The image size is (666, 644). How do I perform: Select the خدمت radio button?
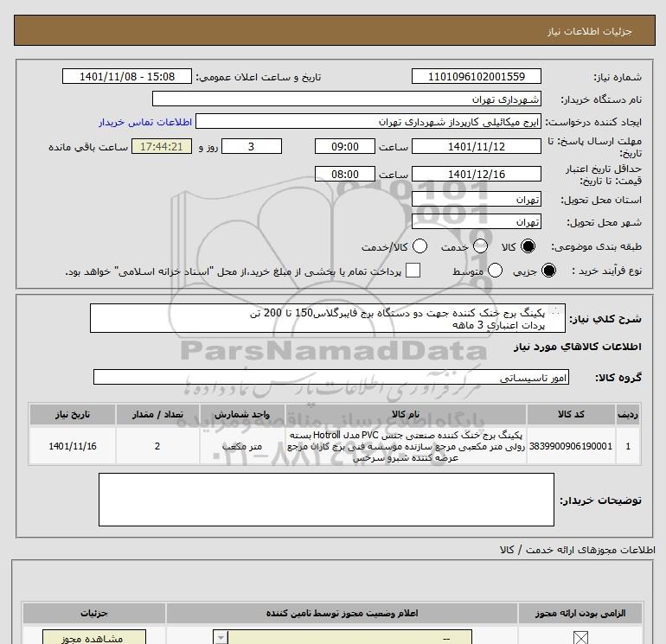[480, 246]
